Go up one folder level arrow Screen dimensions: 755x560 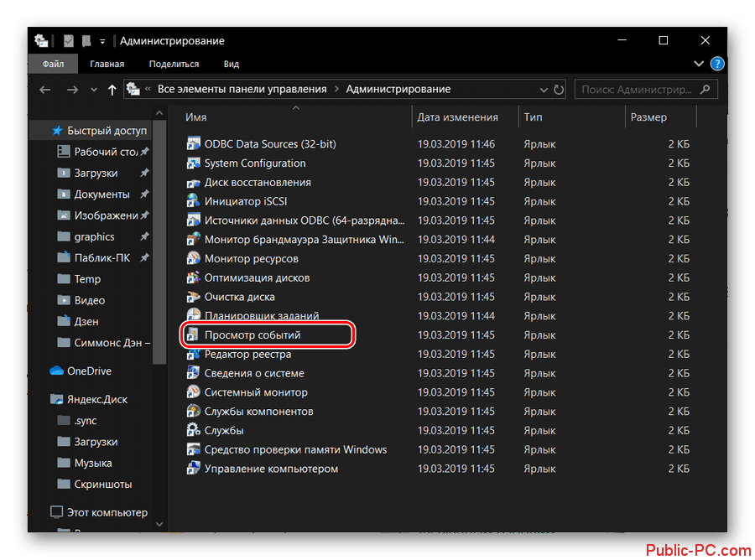(112, 90)
